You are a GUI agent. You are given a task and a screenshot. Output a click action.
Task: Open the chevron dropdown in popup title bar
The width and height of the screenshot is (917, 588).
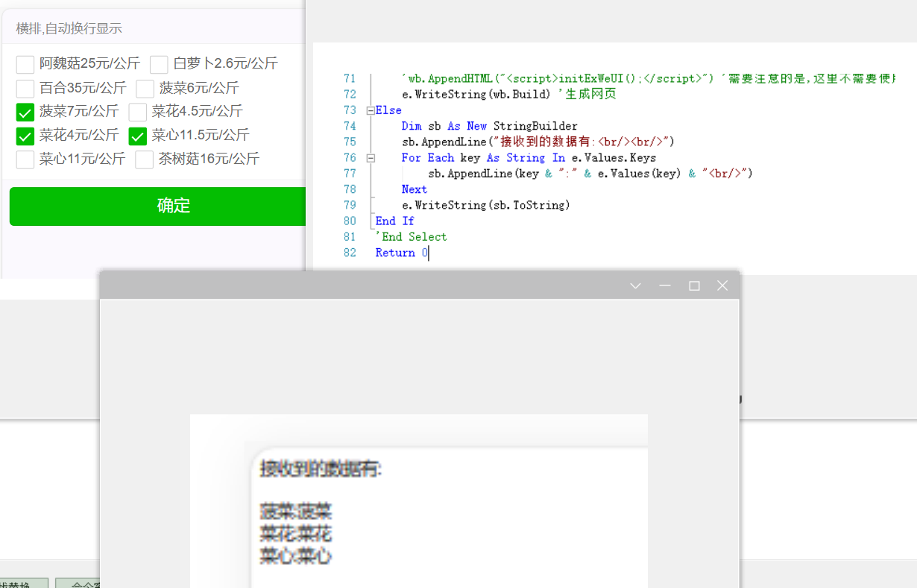[x=635, y=286]
